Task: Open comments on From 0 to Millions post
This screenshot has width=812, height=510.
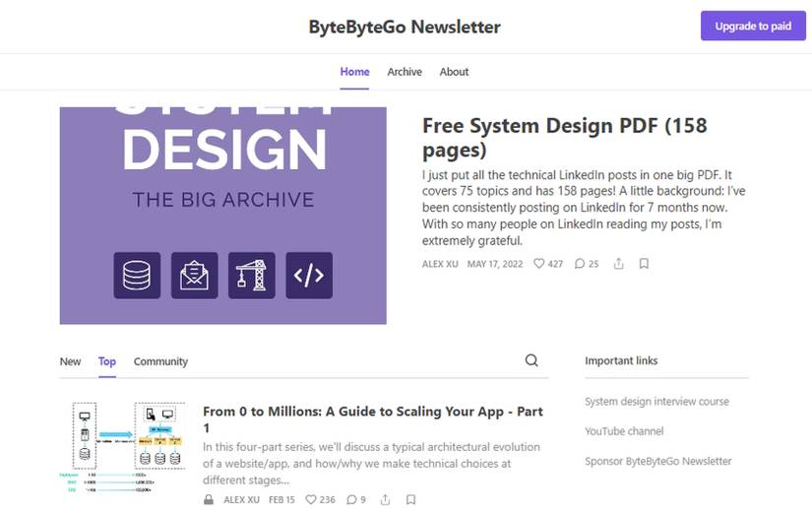Action: [355, 499]
